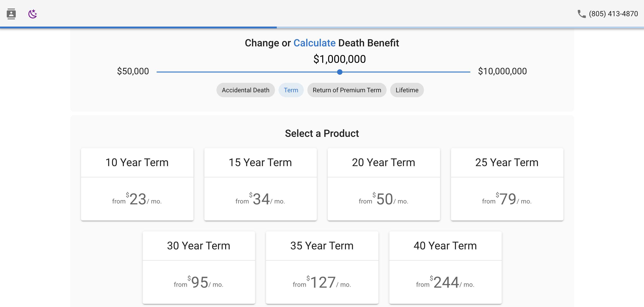Toggle dark mode moon icon
The image size is (644, 307).
pyautogui.click(x=32, y=14)
